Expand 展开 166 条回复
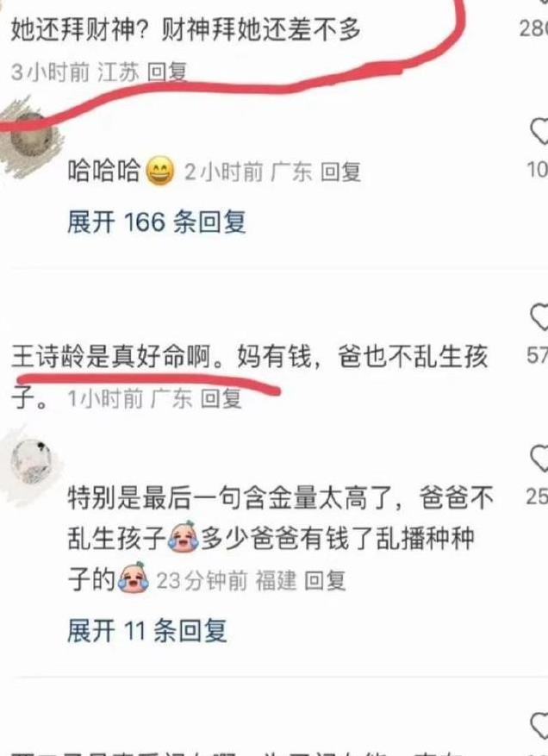The height and width of the screenshot is (756, 548). coord(157,222)
